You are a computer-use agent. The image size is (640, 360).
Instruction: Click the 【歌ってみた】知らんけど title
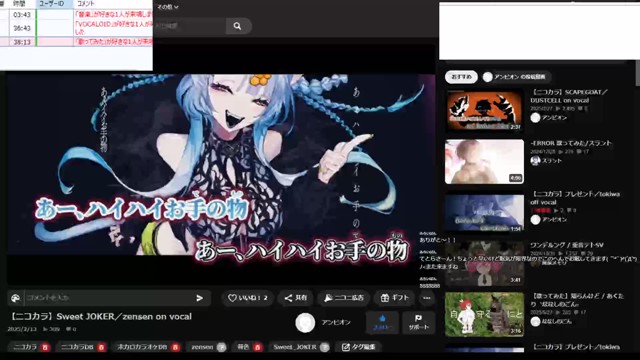click(x=577, y=300)
